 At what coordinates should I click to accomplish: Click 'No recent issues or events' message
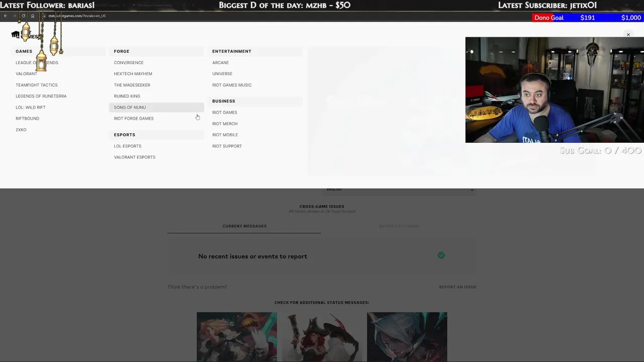tap(253, 256)
